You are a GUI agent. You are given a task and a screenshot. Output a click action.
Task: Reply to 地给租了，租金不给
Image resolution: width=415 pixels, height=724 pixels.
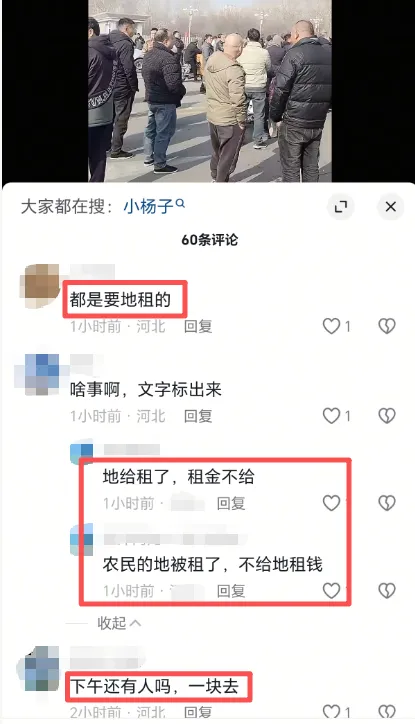pos(231,503)
